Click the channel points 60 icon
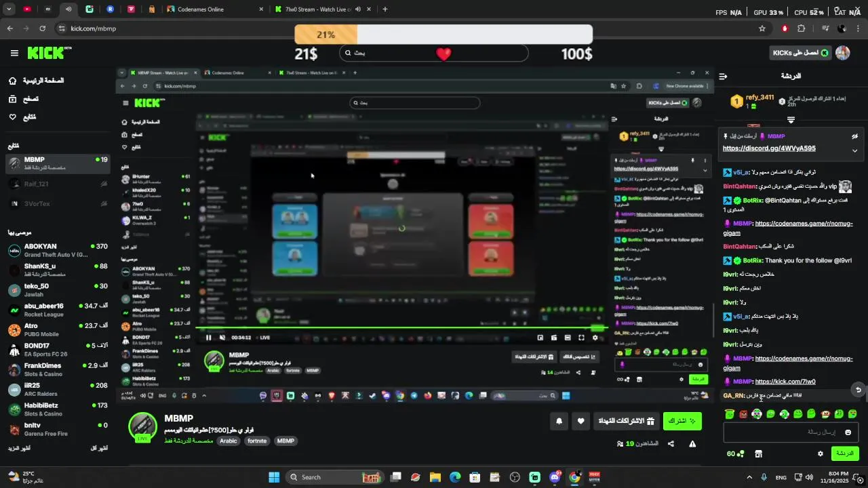This screenshot has height=488, width=868. coord(735,454)
